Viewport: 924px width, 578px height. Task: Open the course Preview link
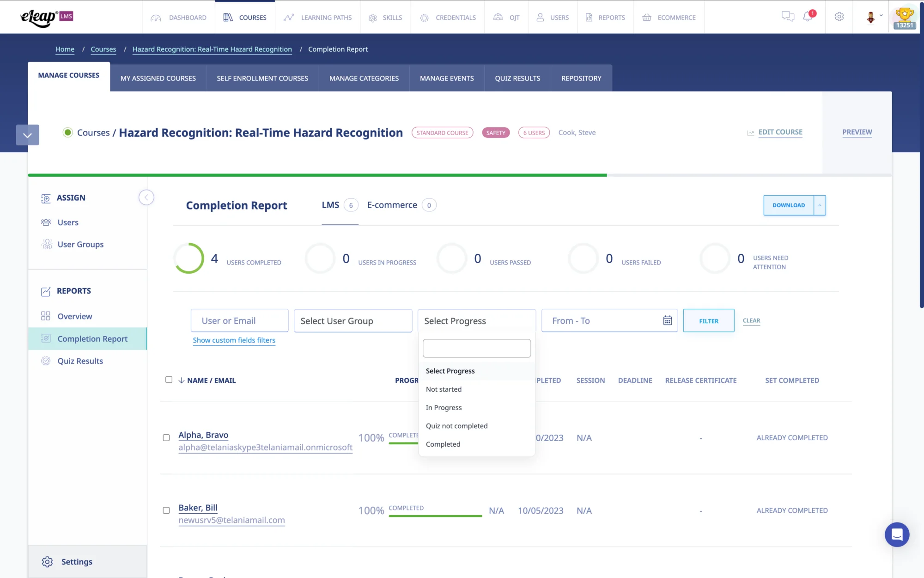pos(857,132)
